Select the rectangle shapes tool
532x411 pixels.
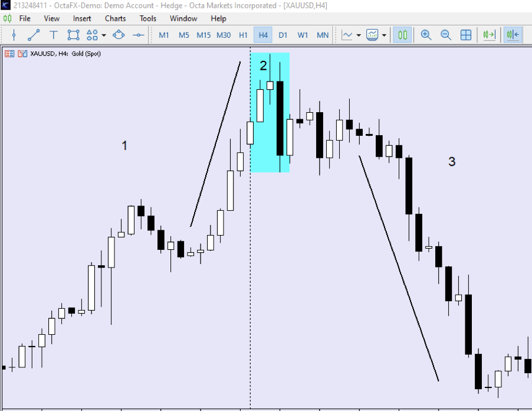73,35
